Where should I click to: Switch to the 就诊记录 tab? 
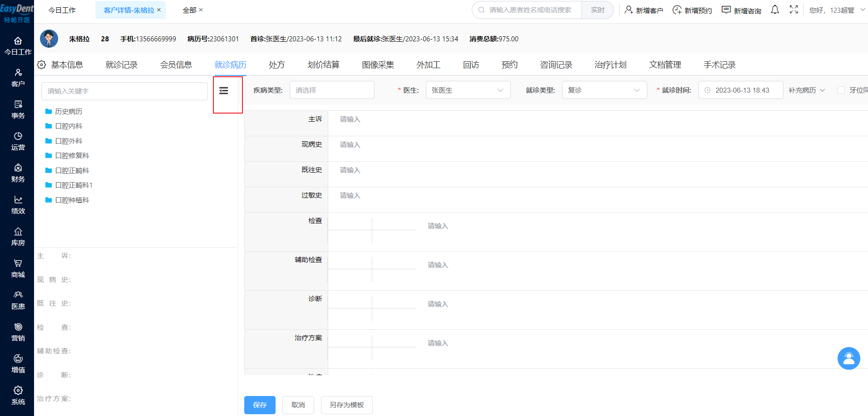pyautogui.click(x=121, y=65)
